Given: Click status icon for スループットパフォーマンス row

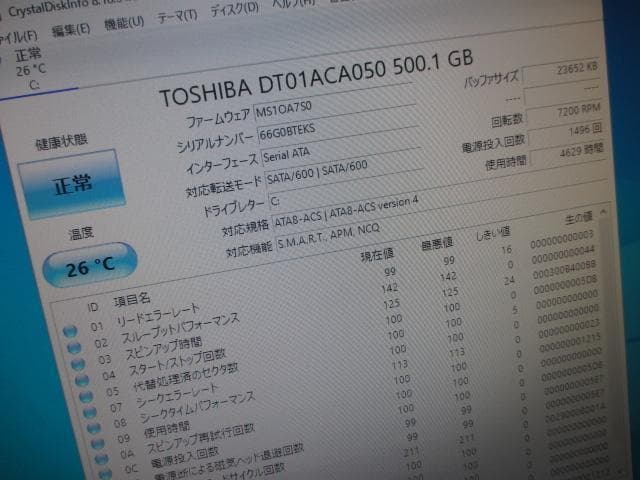Looking at the screenshot, I should [x=73, y=349].
